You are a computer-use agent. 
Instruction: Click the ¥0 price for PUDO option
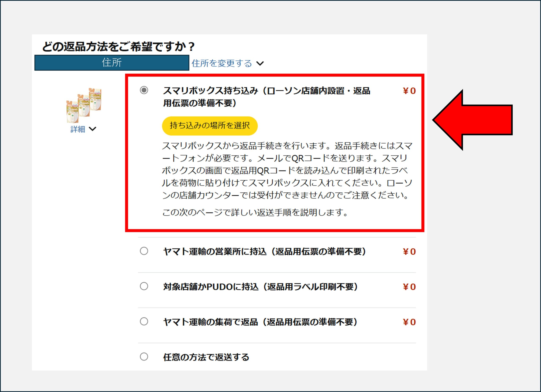point(409,287)
